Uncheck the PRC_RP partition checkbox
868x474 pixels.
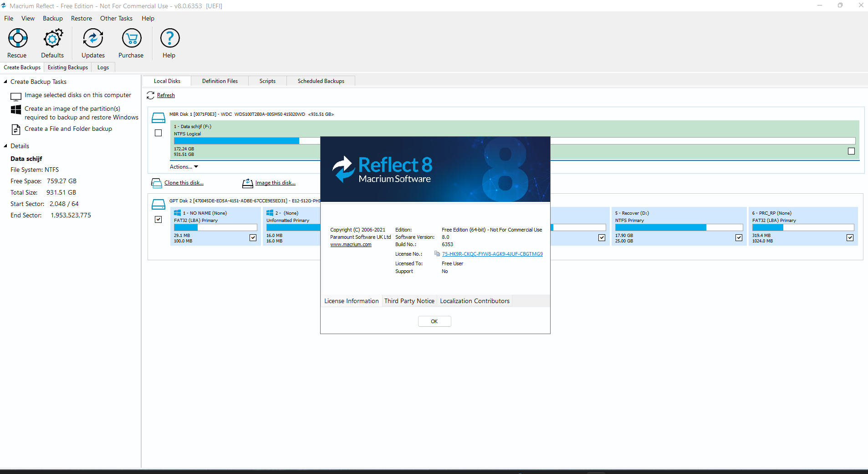tap(850, 238)
